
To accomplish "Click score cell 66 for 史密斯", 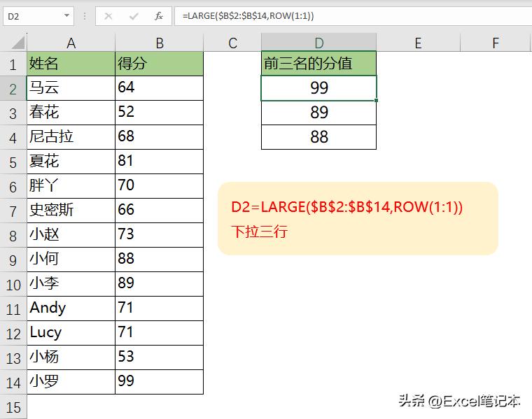I will pos(159,210).
